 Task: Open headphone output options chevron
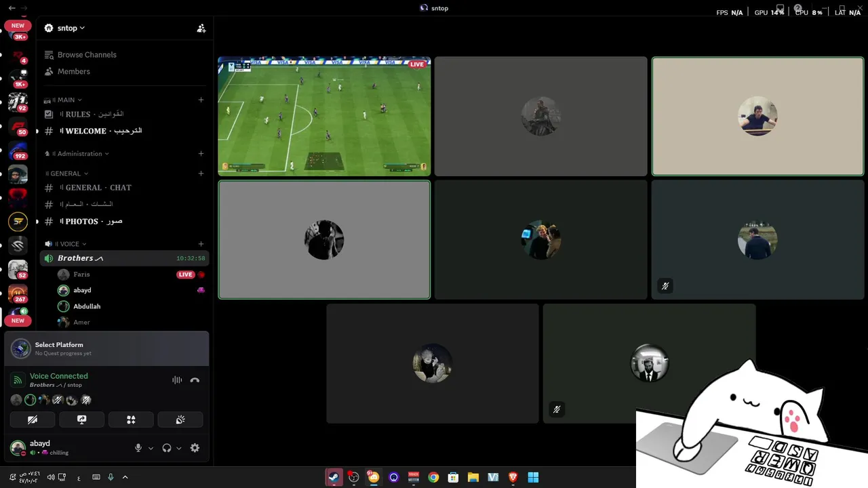pyautogui.click(x=179, y=448)
